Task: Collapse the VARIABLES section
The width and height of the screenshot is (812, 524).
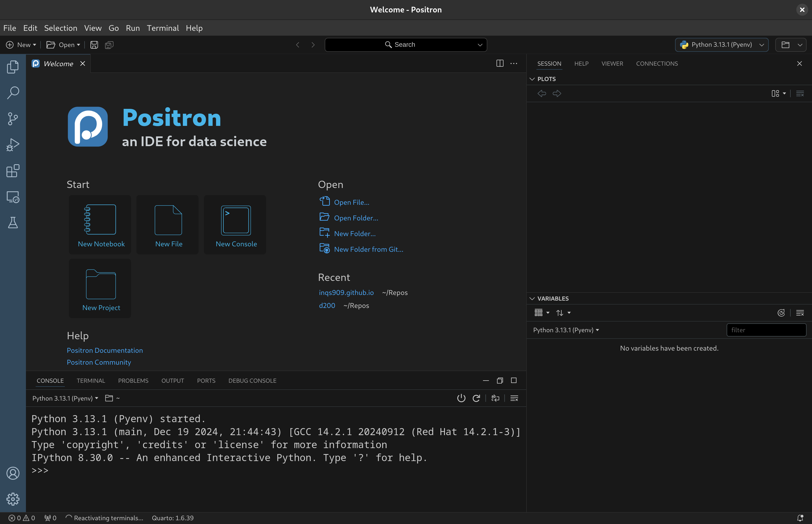Action: (x=532, y=298)
